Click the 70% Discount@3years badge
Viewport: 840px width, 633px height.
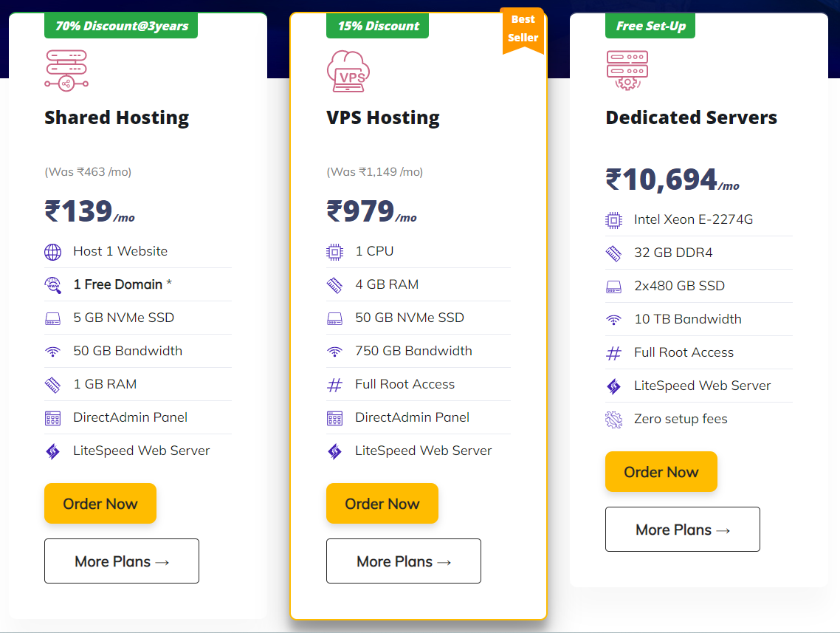(x=121, y=25)
